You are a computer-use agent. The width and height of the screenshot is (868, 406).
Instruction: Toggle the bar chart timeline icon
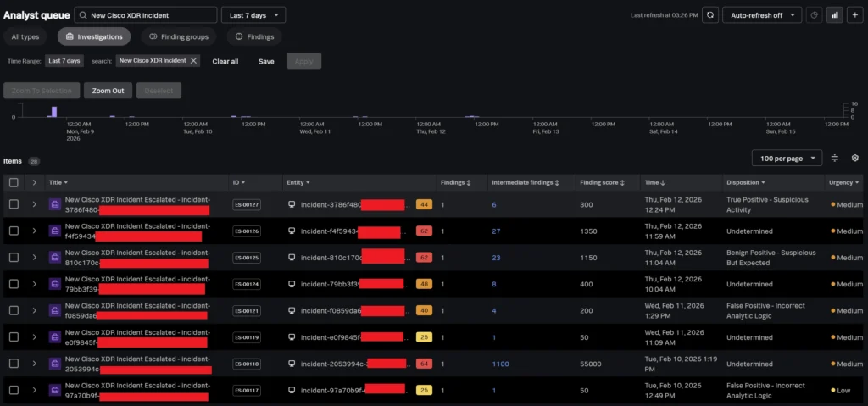pos(835,15)
